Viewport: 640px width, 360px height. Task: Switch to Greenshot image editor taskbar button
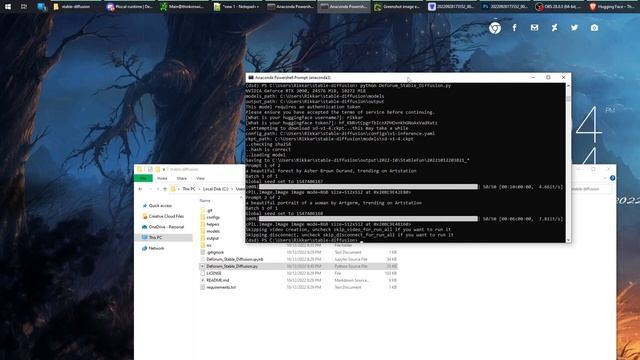(397, 7)
